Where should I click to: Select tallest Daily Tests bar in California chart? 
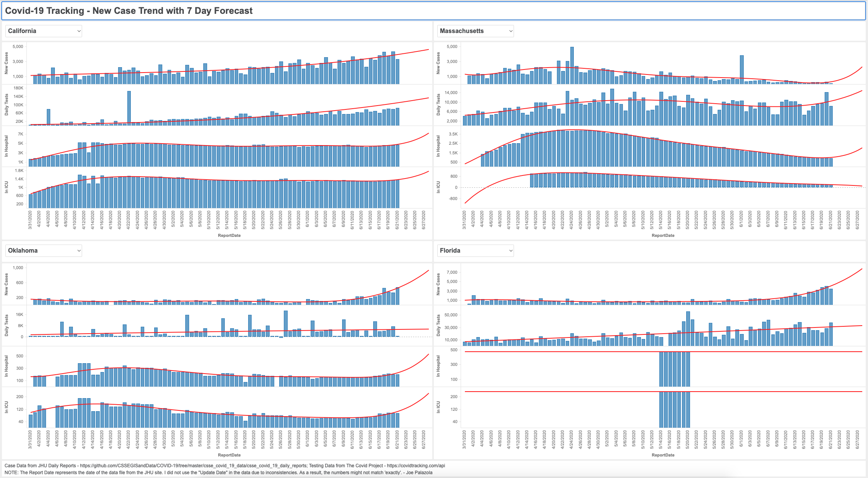point(129,108)
